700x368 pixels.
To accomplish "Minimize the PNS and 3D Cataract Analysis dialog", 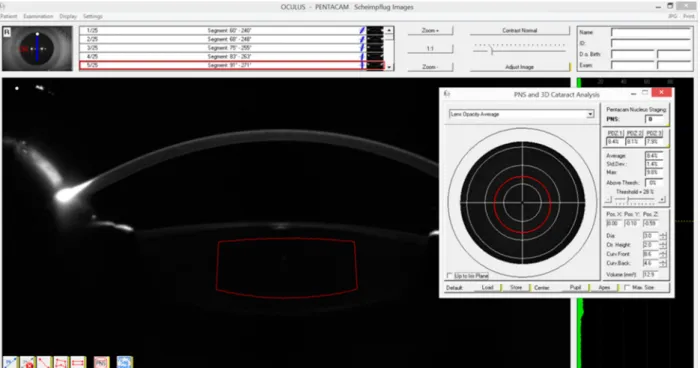I will pos(633,93).
